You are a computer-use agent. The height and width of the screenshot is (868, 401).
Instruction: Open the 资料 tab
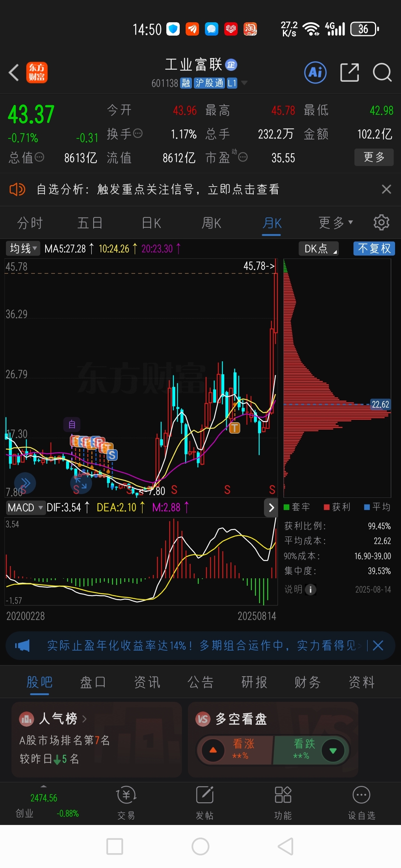click(362, 682)
